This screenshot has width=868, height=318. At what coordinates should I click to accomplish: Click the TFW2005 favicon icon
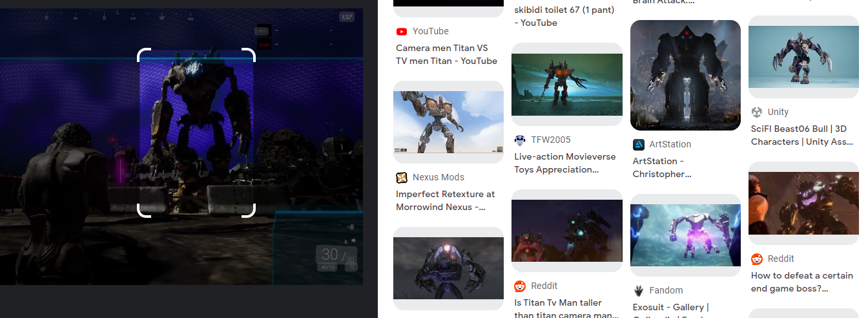click(520, 140)
